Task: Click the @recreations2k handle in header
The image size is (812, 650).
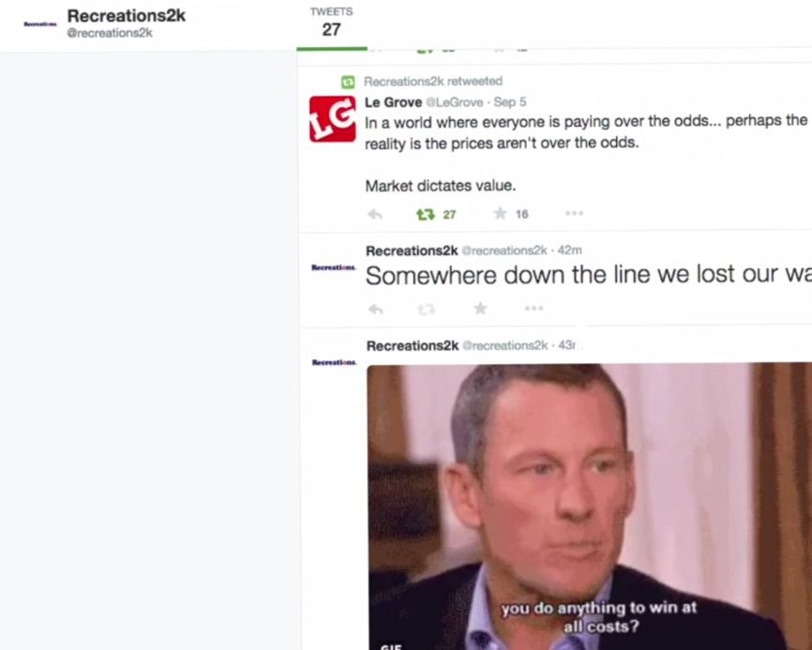Action: pos(110,33)
